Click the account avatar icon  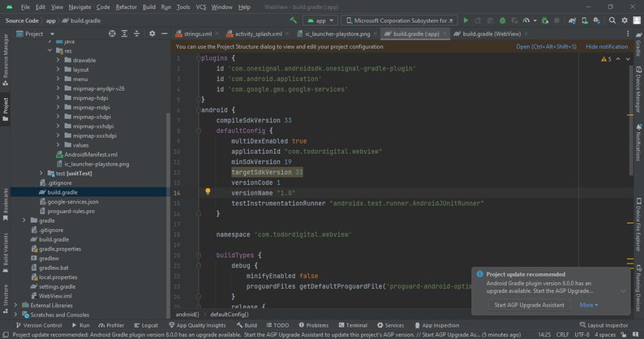pos(637,20)
